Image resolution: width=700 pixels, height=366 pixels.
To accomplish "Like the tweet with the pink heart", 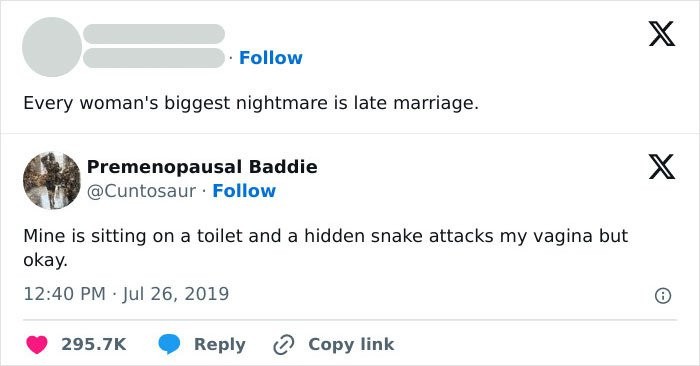I will (37, 344).
